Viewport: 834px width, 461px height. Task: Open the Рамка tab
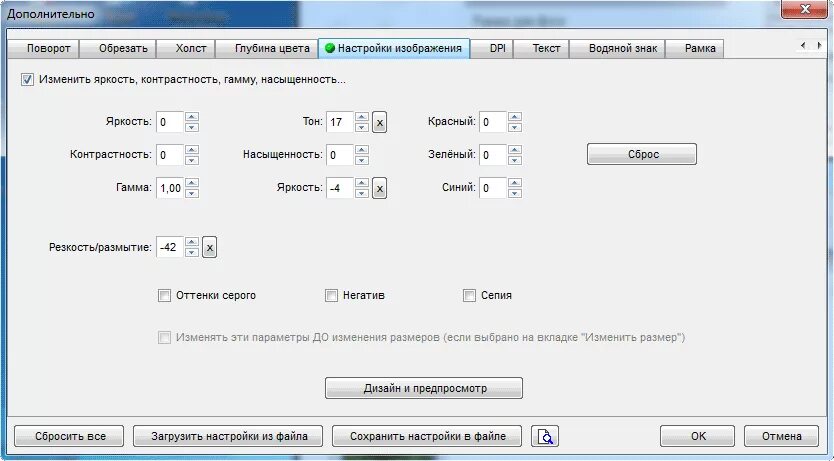[x=695, y=48]
